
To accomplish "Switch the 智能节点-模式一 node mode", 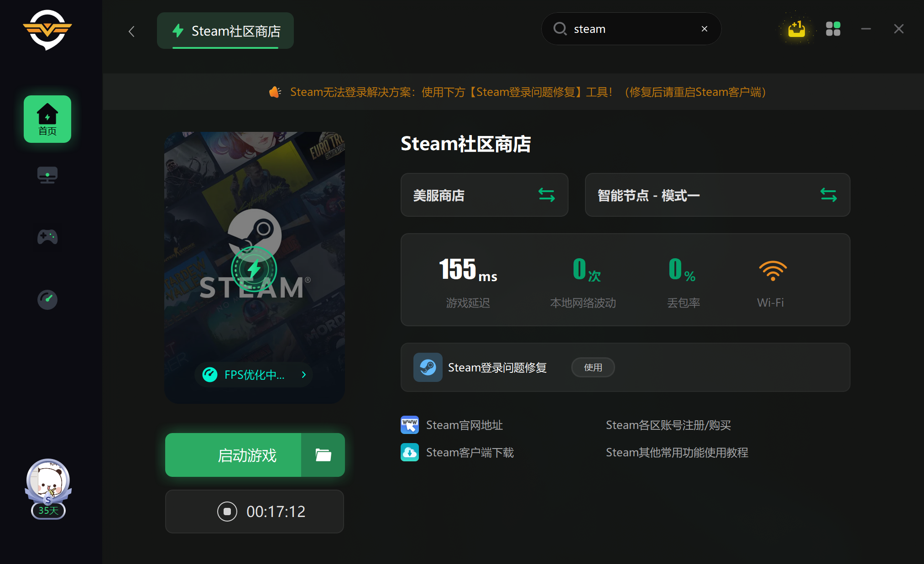I will 829,195.
